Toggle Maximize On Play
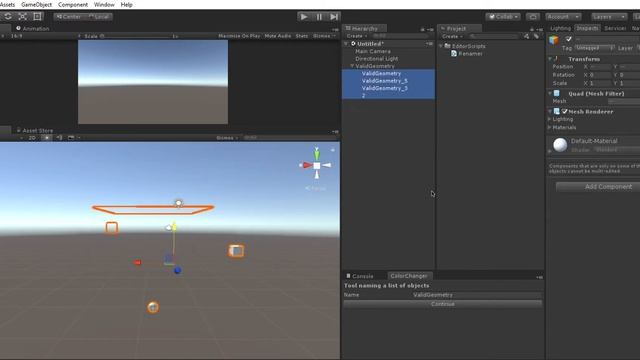640x360 pixels. tap(239, 36)
